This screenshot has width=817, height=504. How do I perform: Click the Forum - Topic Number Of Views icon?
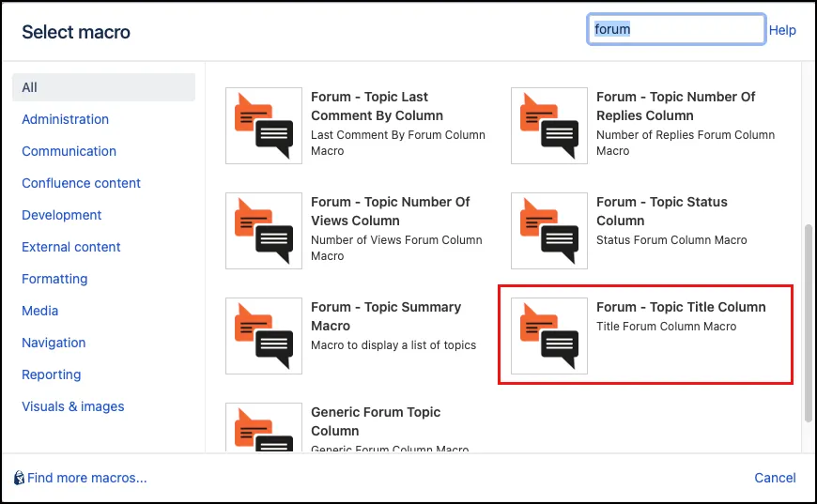coord(264,231)
